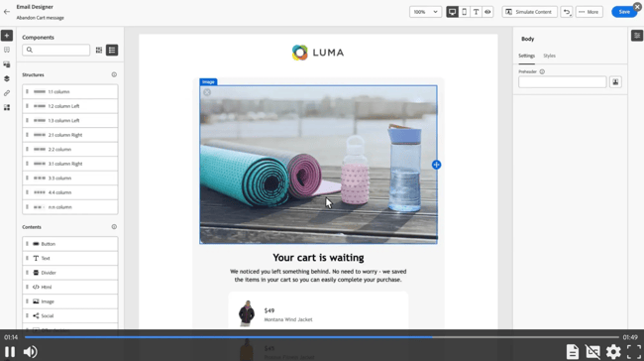Image resolution: width=644 pixels, height=361 pixels.
Task: Click the Montana Wind Jacket product name
Action: 288,319
